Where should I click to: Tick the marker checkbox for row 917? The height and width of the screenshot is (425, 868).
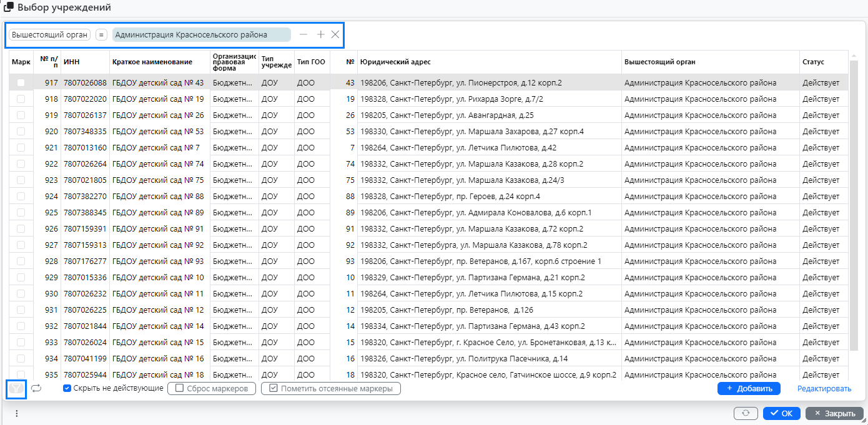[21, 83]
